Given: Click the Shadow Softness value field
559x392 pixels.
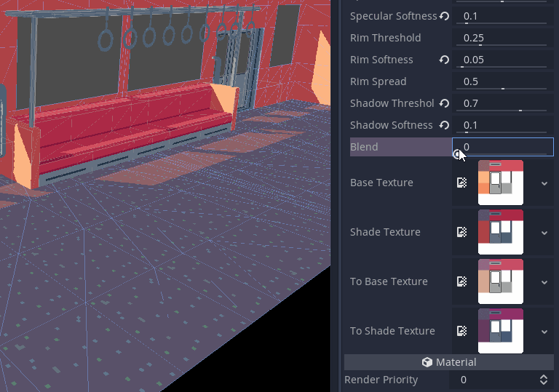Looking at the screenshot, I should 503,125.
